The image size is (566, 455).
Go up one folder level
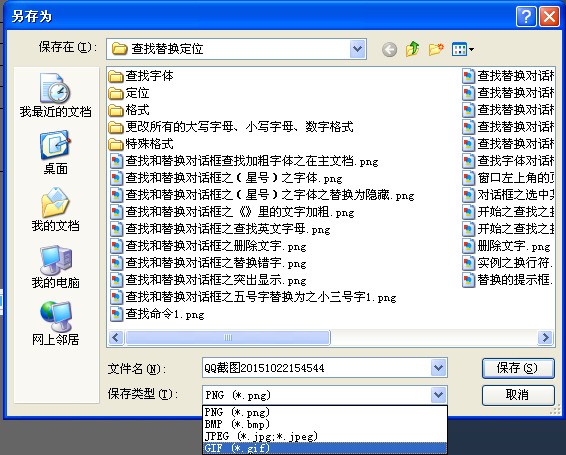[x=412, y=49]
